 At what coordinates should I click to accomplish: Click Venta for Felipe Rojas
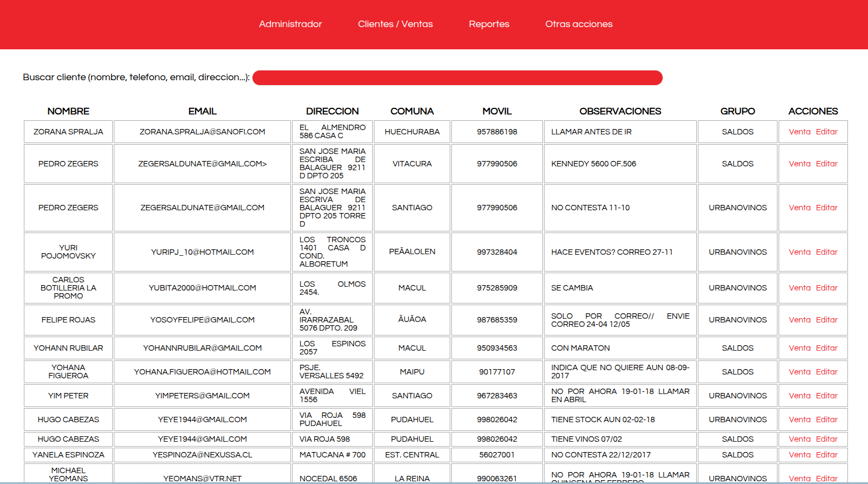[799, 320]
